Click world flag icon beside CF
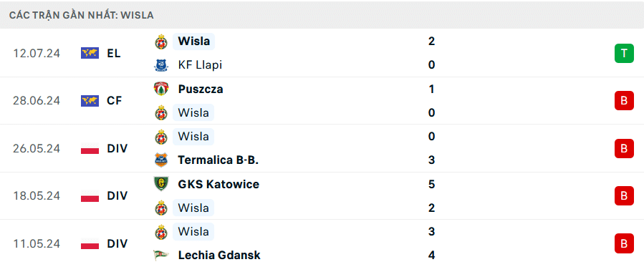 (x=90, y=101)
